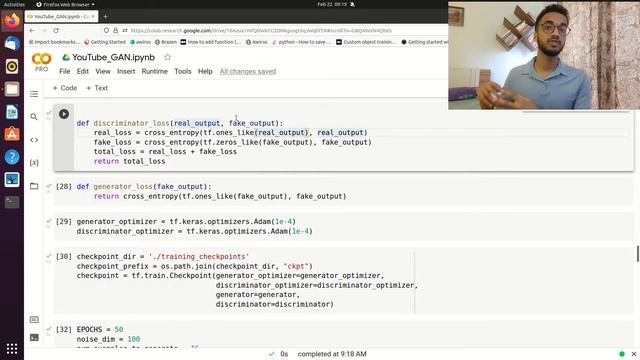Open the Tools menu

coord(183,71)
